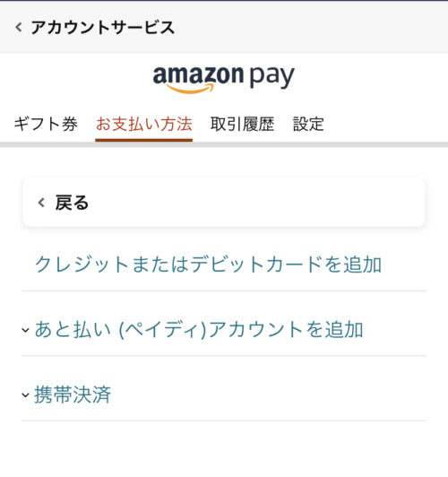Click the word "amazon" in the logo

click(x=198, y=74)
